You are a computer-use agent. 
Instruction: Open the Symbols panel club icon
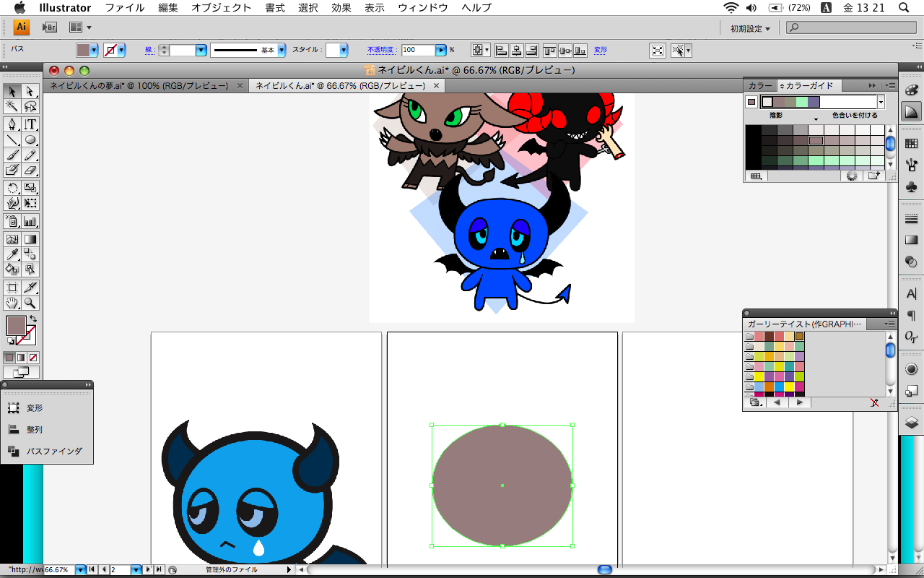point(911,186)
